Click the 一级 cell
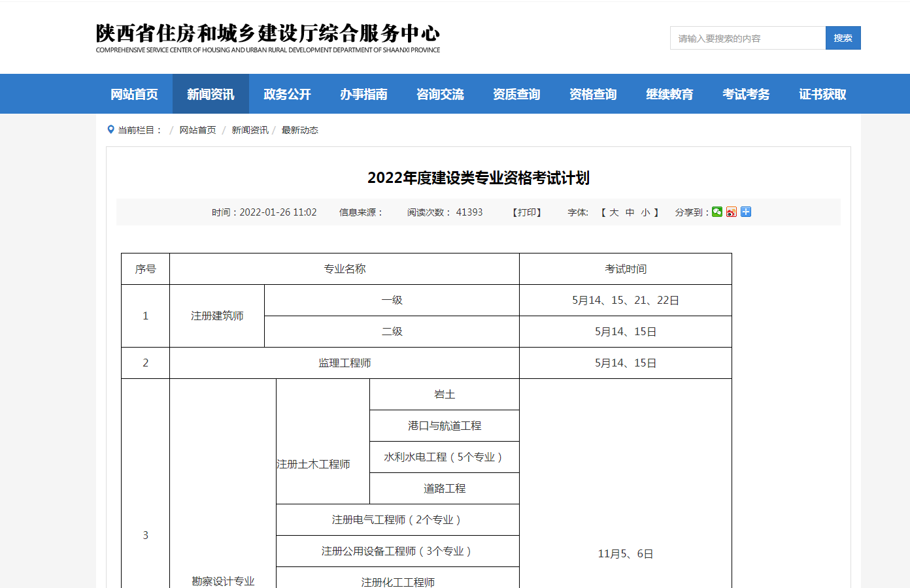Viewport: 910px width, 588px height. [x=392, y=301]
